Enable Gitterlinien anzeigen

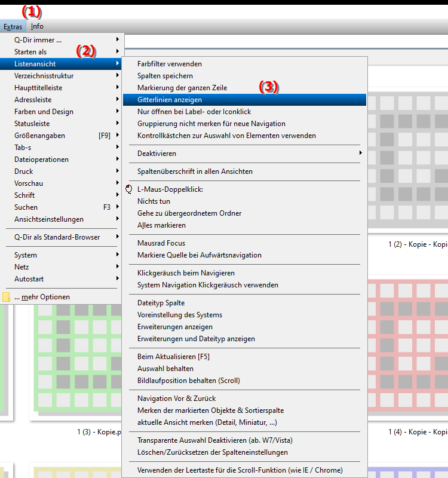(244, 100)
